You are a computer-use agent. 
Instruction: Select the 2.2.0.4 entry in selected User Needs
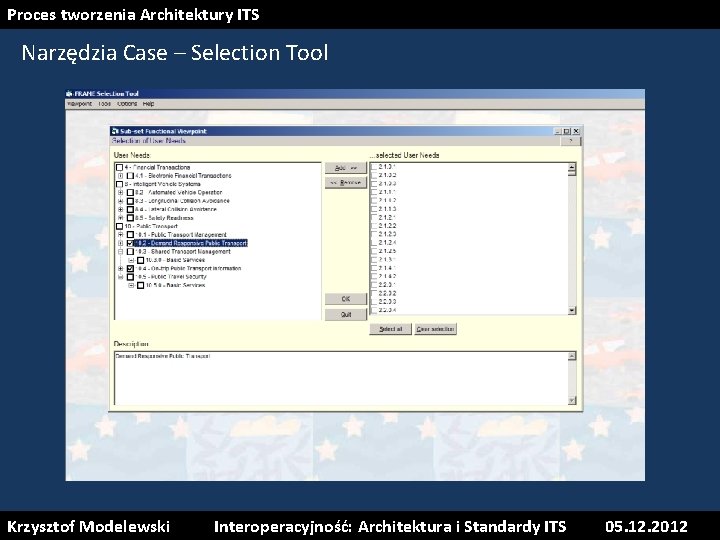[x=387, y=310]
